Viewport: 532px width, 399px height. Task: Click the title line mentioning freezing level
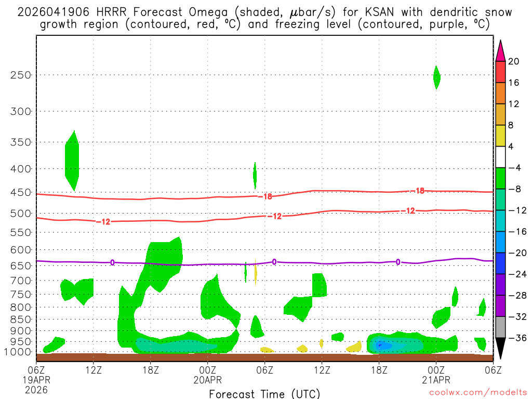[264, 24]
